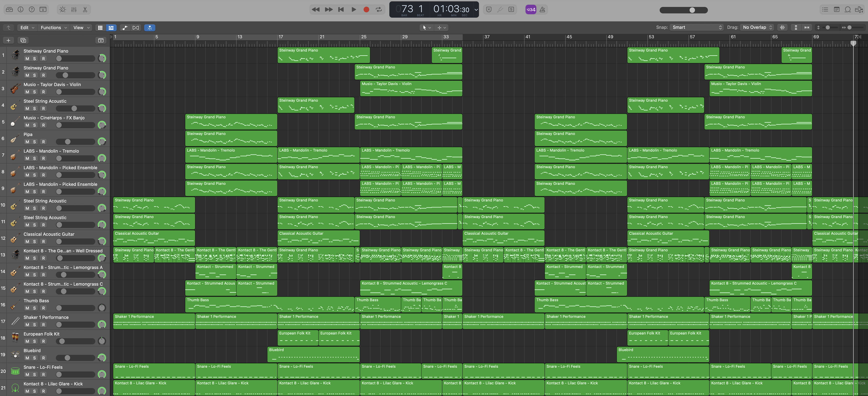868x396 pixels.
Task: Open Quick Help question mark icon
Action: click(32, 10)
